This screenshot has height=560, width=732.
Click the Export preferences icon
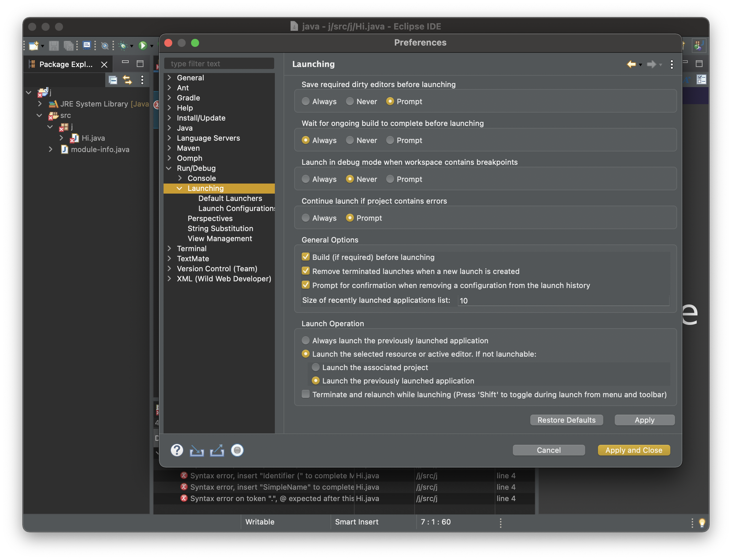coord(217,450)
